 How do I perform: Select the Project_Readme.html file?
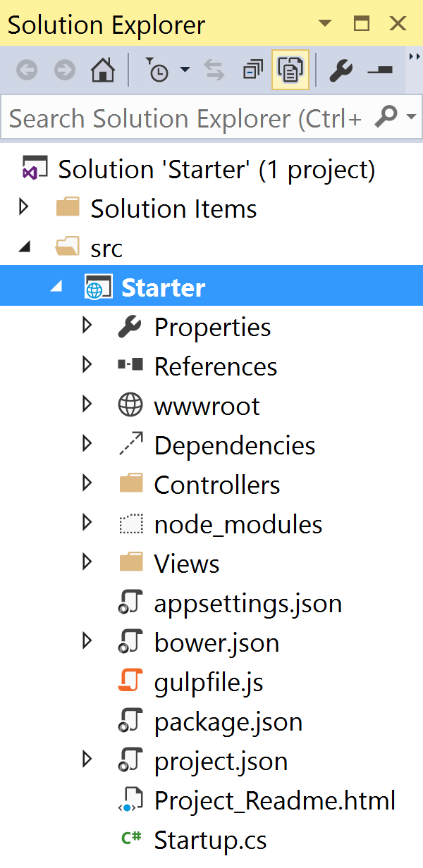(274, 800)
